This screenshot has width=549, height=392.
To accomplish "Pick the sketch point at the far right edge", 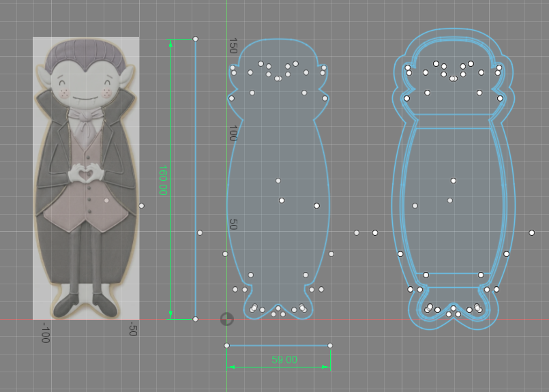I will [x=531, y=232].
